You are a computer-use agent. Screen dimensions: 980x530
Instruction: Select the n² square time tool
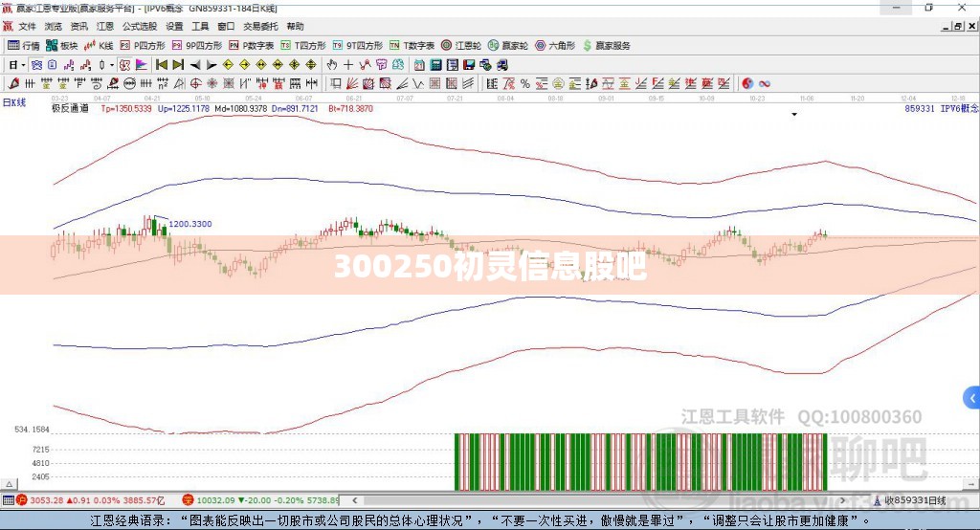[x=163, y=84]
